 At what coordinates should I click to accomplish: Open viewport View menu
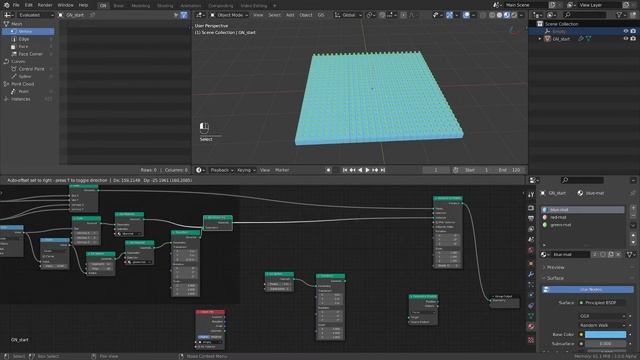tap(258, 15)
